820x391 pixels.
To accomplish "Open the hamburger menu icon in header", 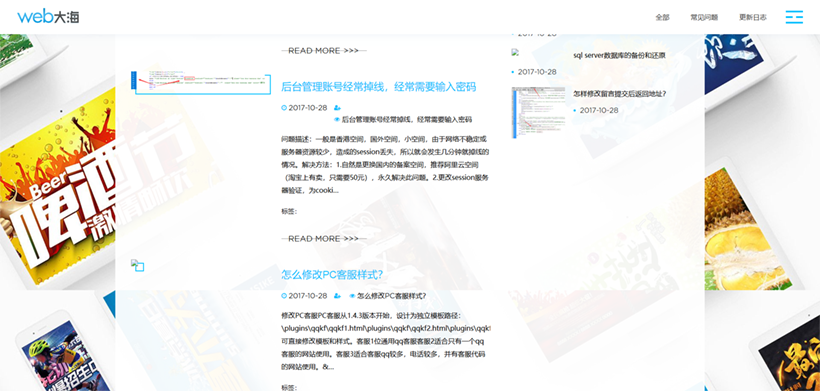I will 794,17.
